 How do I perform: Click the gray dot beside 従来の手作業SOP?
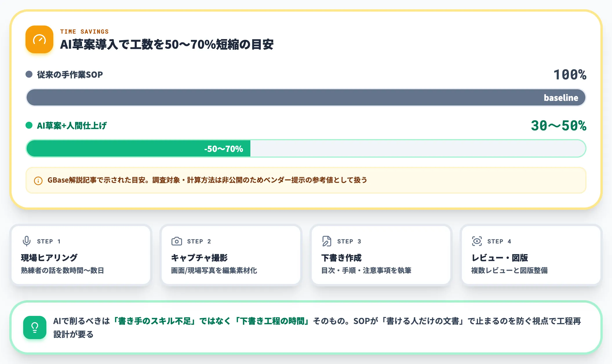29,74
